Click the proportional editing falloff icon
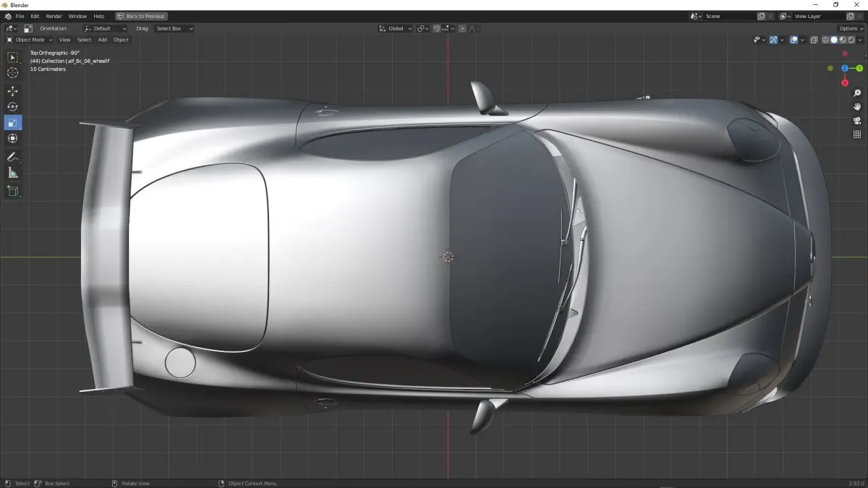 473,29
